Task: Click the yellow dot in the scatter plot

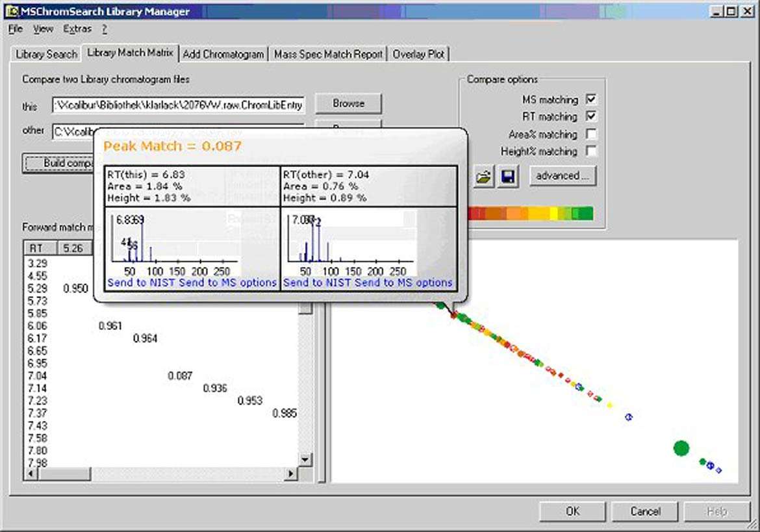Action: point(610,405)
